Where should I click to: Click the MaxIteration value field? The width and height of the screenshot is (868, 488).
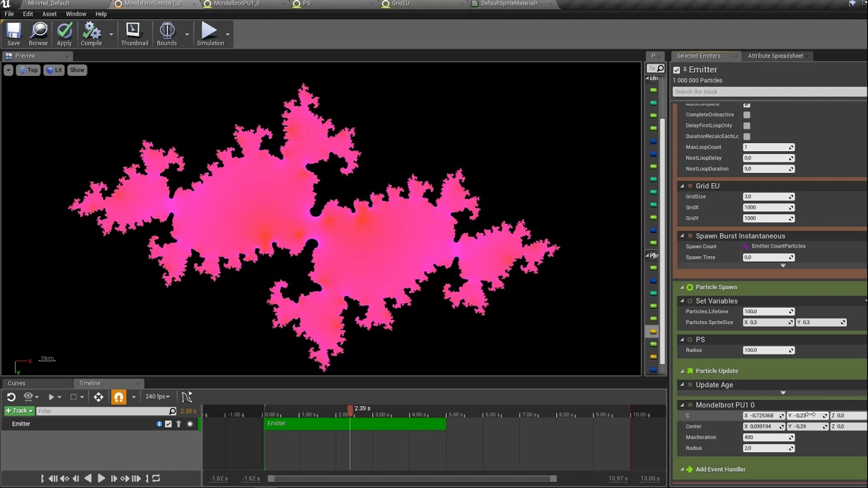(768, 438)
